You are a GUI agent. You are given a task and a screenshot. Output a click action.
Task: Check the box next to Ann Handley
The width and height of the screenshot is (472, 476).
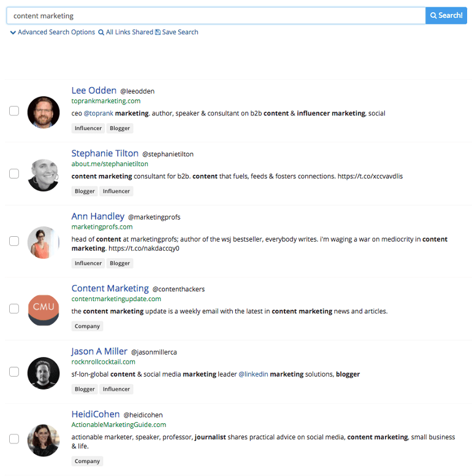click(14, 241)
